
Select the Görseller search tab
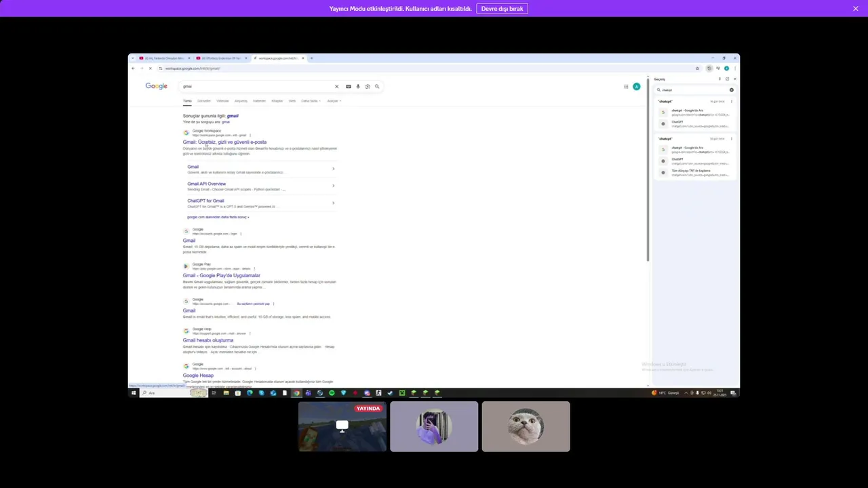[x=204, y=101]
